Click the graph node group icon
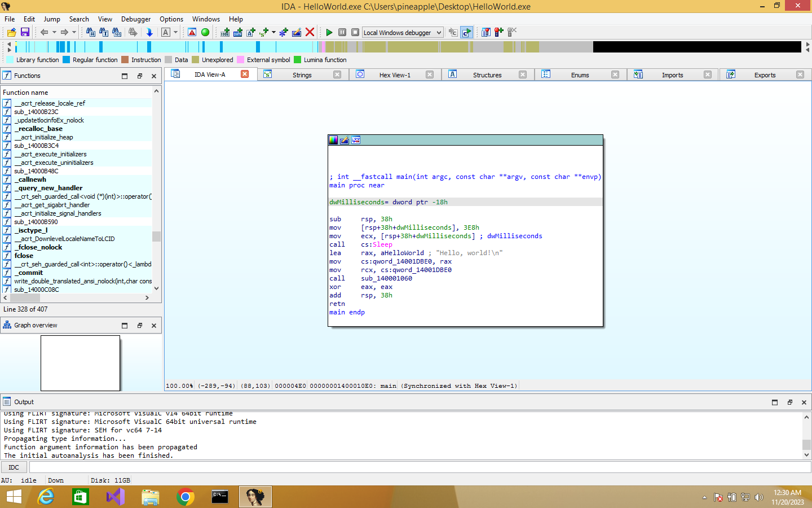This screenshot has width=812, height=508. pos(356,140)
